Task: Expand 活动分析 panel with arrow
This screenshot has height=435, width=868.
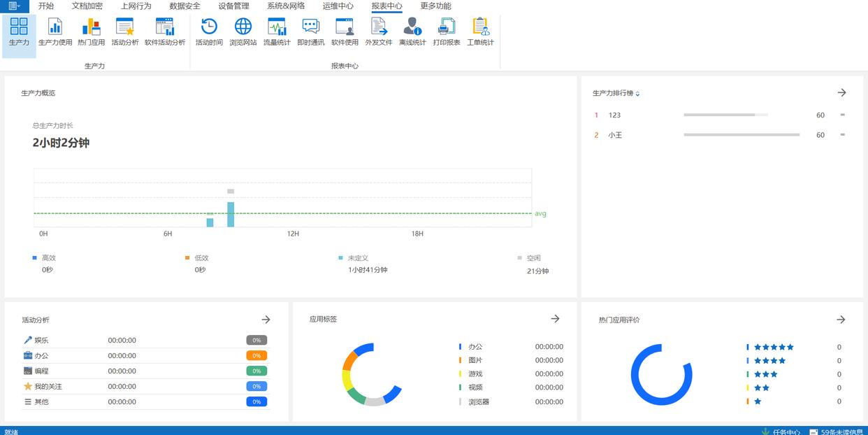Action: [266, 320]
